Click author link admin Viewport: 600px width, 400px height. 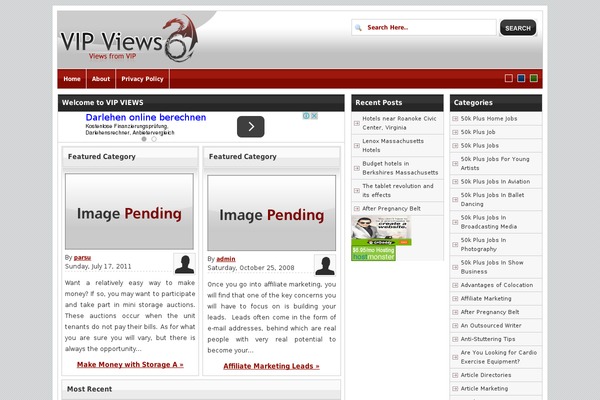[226, 259]
